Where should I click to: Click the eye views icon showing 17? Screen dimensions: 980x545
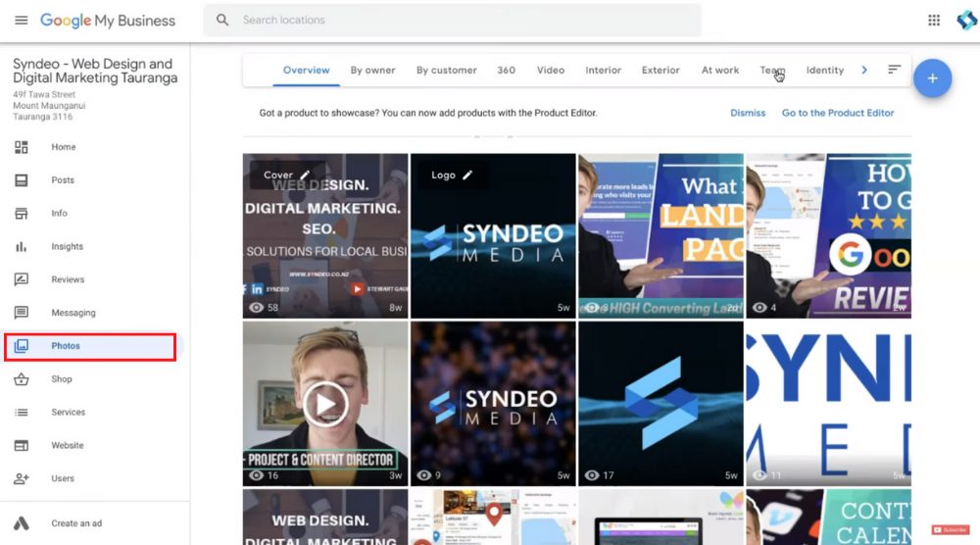pos(592,475)
